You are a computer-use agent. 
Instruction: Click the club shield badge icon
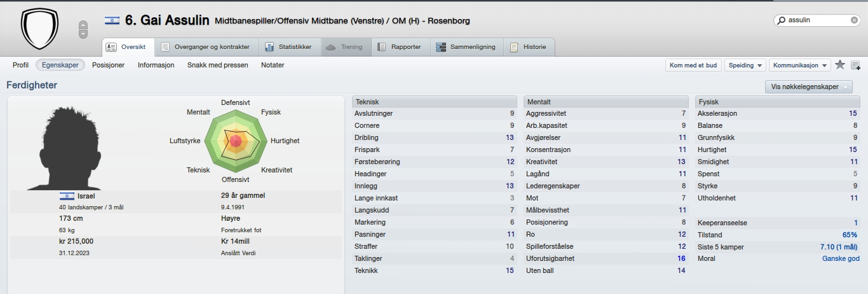point(39,29)
